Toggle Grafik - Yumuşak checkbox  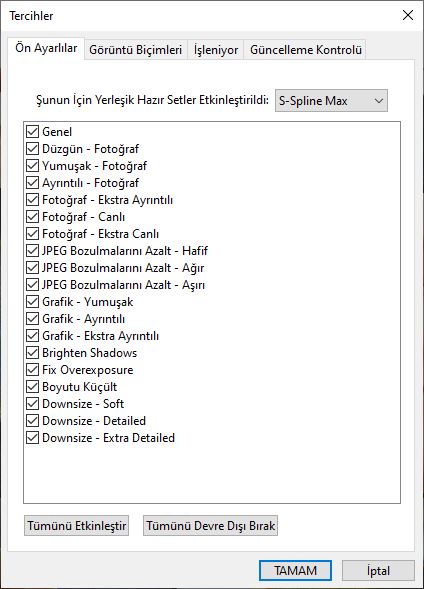[x=33, y=302]
